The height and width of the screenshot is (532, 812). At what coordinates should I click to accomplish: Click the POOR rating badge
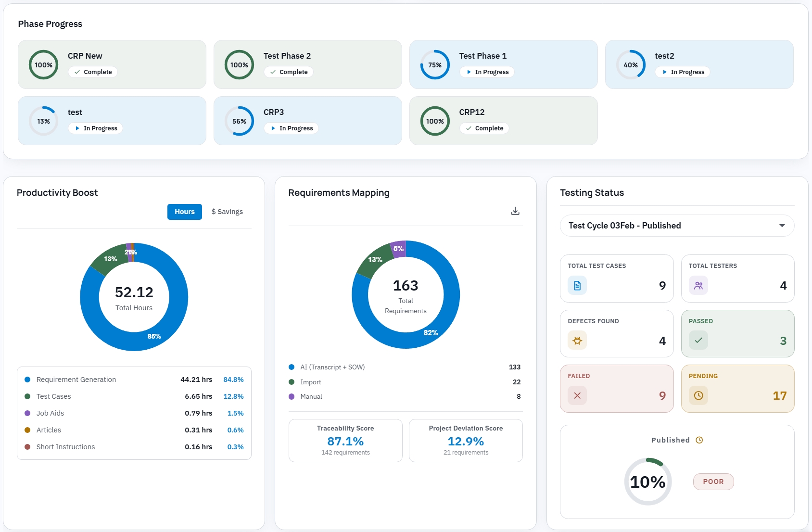tap(713, 481)
